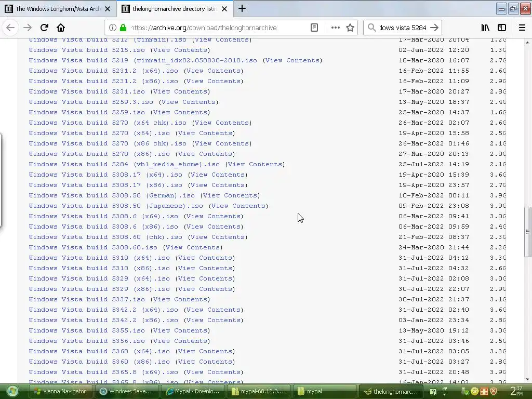This screenshot has height=399, width=532.
Task: Open Windows Vista build 5215.iso link
Action: pos(87,50)
